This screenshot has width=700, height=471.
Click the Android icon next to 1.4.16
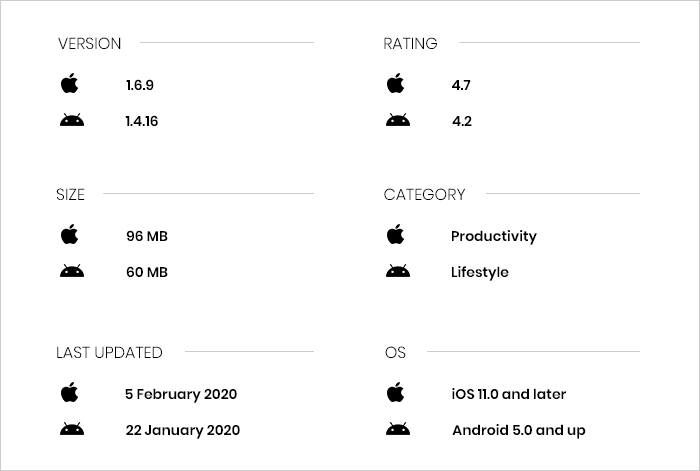pos(72,120)
